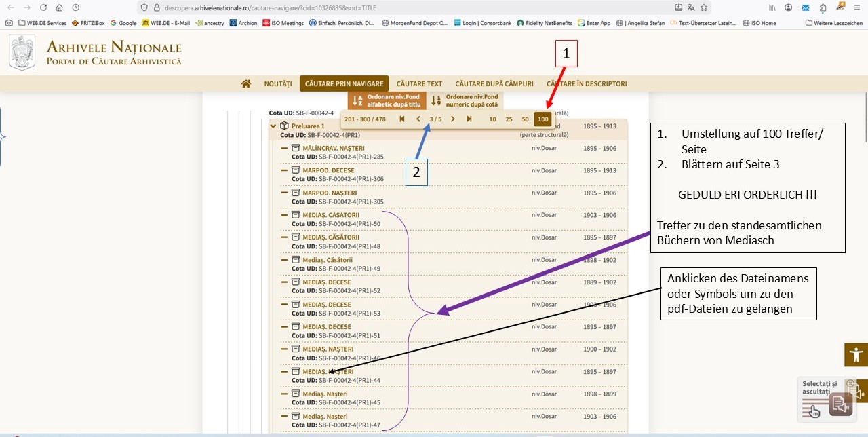Screen dimensions: 868x437
Task: Open the Weitere Lesezeichen folder
Action: pyautogui.click(x=833, y=22)
